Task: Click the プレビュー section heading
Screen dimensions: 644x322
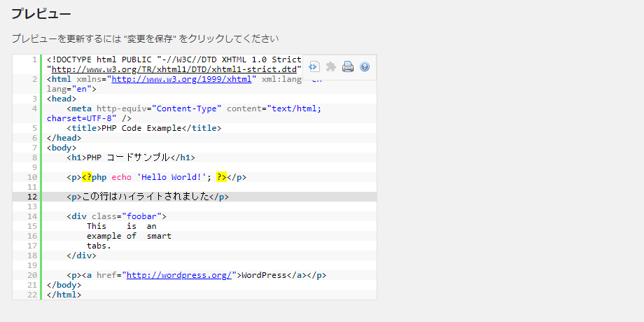Action: click(x=41, y=14)
